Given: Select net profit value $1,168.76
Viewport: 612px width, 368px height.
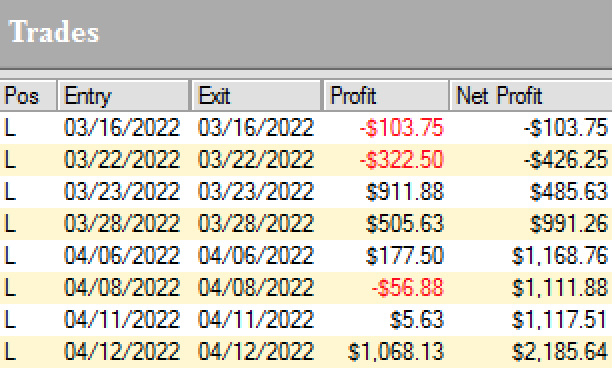Looking at the screenshot, I should 560,256.
